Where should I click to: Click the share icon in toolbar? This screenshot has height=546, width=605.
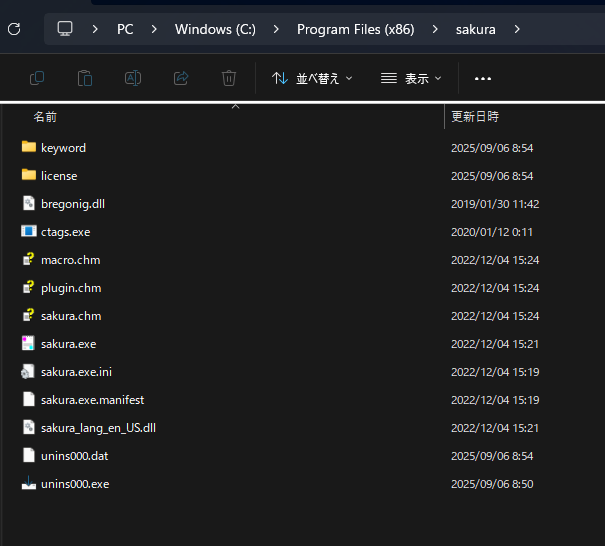[x=181, y=78]
